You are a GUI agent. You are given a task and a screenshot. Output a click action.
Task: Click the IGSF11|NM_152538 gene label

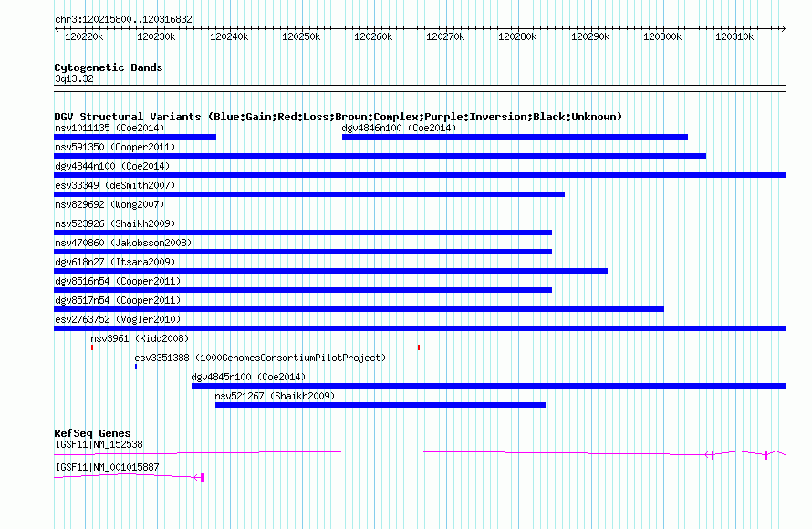[99, 444]
